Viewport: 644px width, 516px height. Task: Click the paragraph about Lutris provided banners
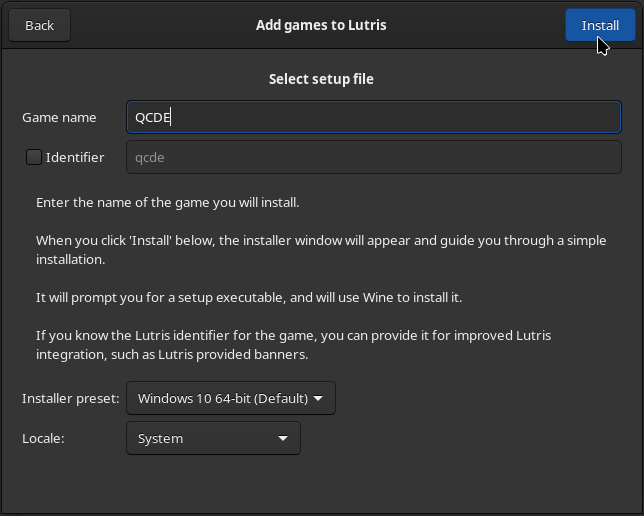[293, 344]
